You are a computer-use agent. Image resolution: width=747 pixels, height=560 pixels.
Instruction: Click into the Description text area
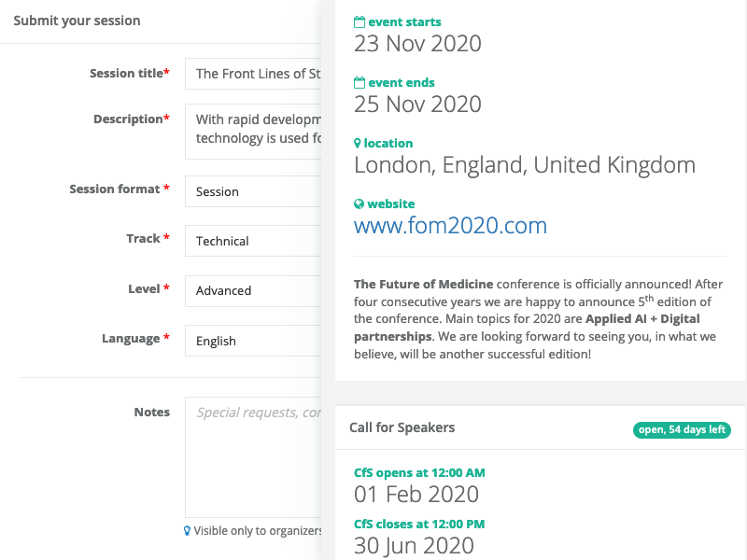click(x=253, y=130)
